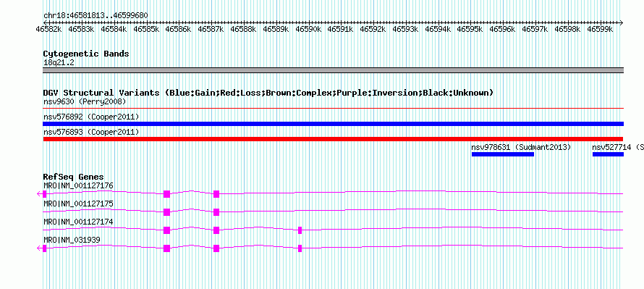This screenshot has width=644, height=289.
Task: Select the DGV Structural Variants track title
Action: 268,93
